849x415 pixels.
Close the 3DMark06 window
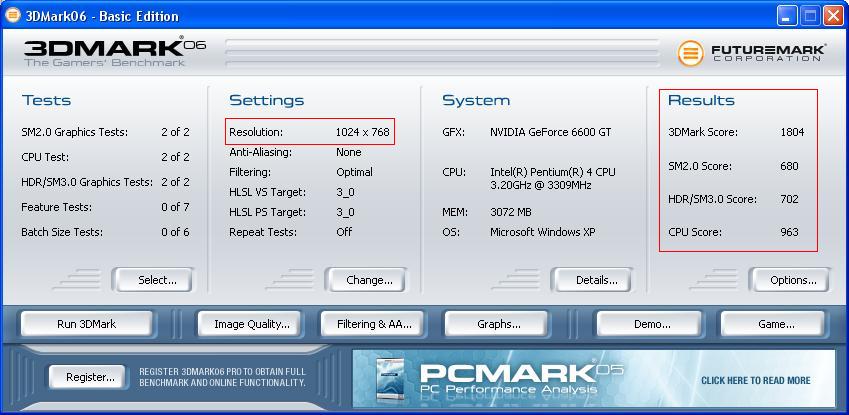[833, 15]
